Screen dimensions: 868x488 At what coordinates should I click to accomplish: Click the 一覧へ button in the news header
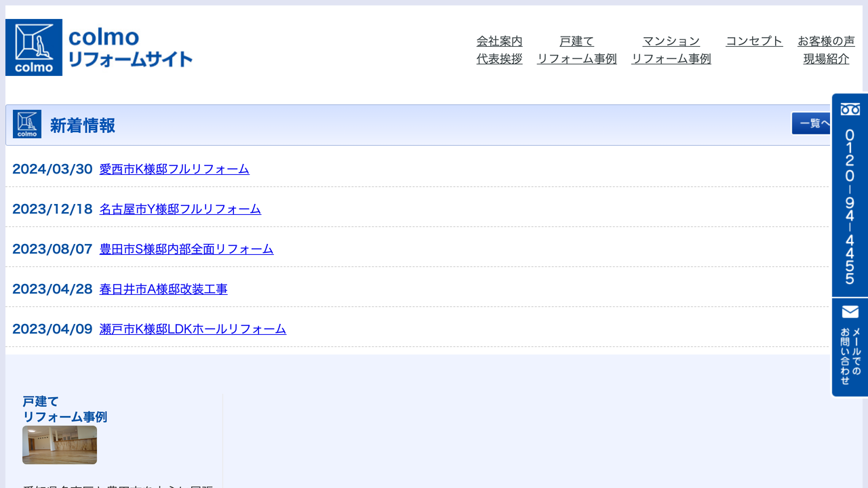[812, 123]
